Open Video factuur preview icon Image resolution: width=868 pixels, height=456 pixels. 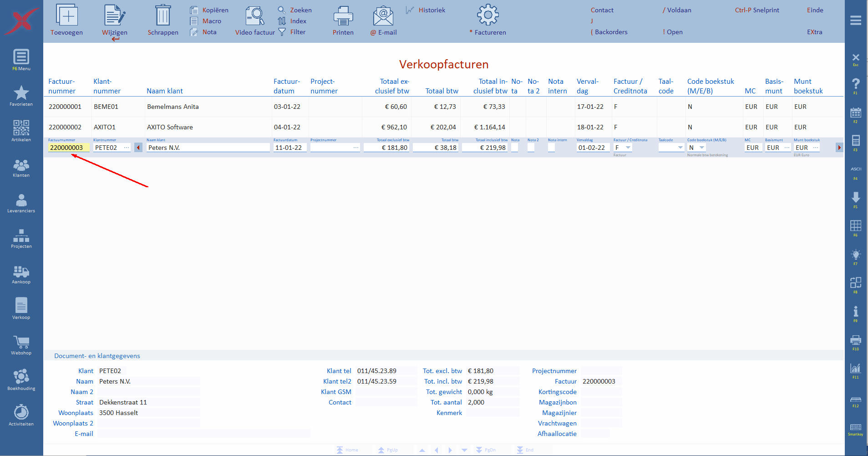pyautogui.click(x=255, y=15)
